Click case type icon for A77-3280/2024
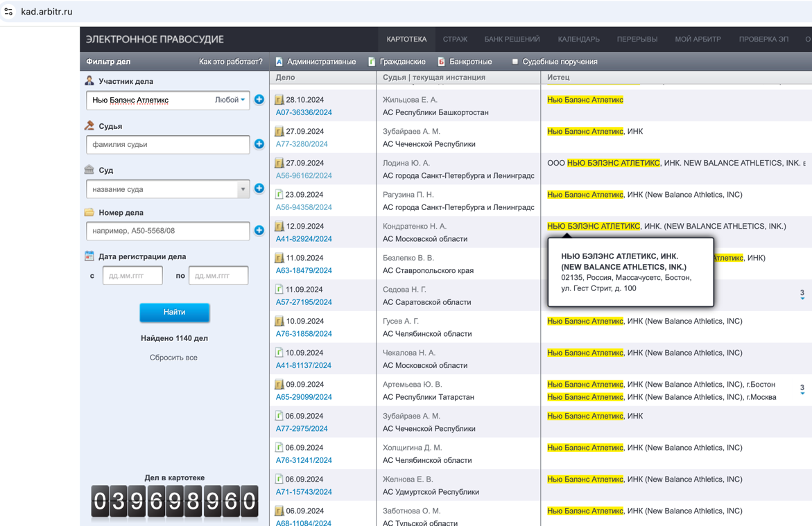Image resolution: width=812 pixels, height=526 pixels. [x=279, y=132]
